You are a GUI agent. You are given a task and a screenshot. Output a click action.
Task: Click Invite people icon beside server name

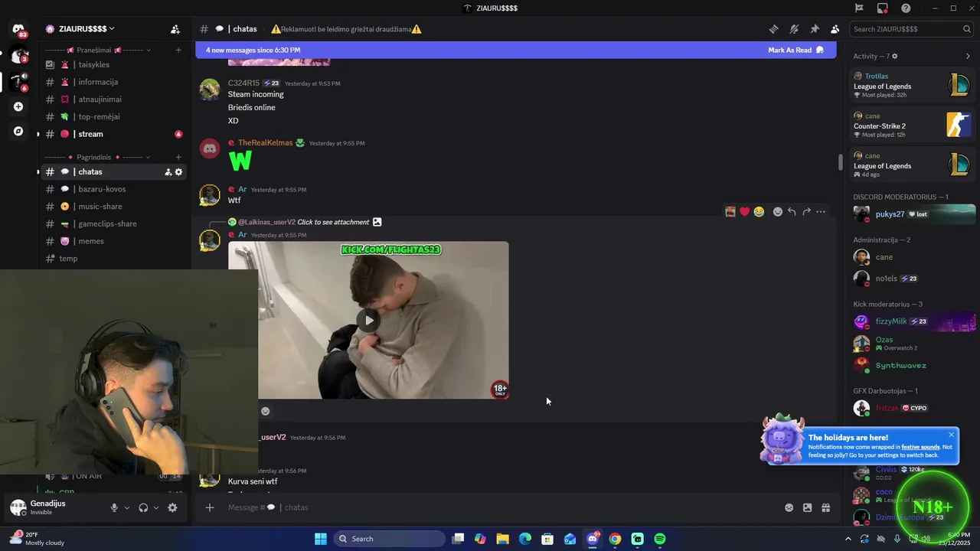point(175,29)
